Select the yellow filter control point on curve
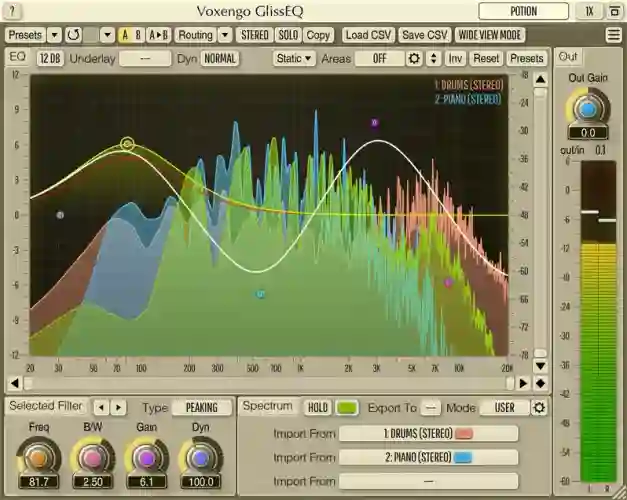The width and height of the screenshot is (627, 500). pyautogui.click(x=127, y=143)
